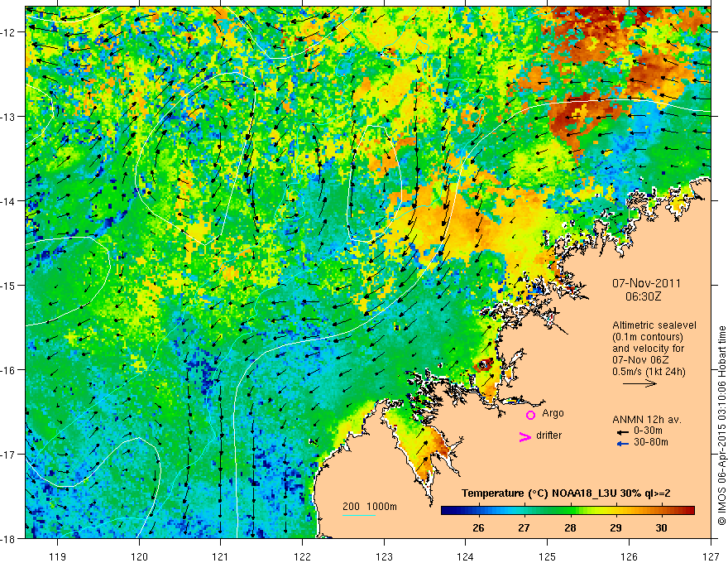The image size is (728, 563).
Task: Click the cyan 200 1000m depth contour line sample
Action: point(359,515)
